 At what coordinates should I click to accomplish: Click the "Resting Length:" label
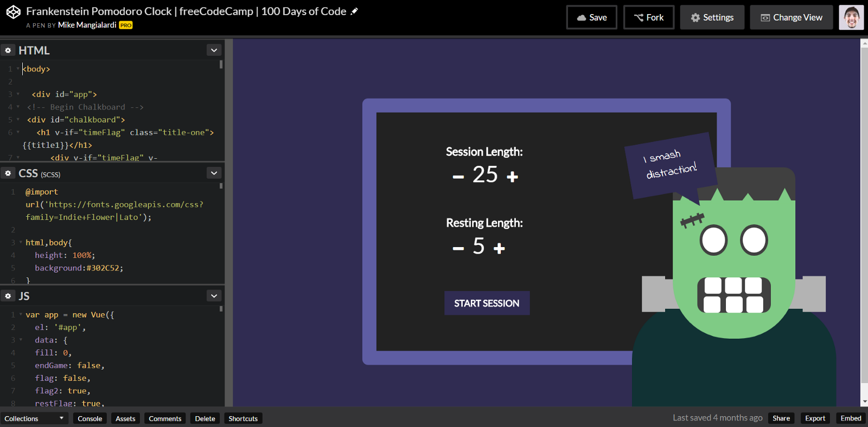(x=484, y=223)
